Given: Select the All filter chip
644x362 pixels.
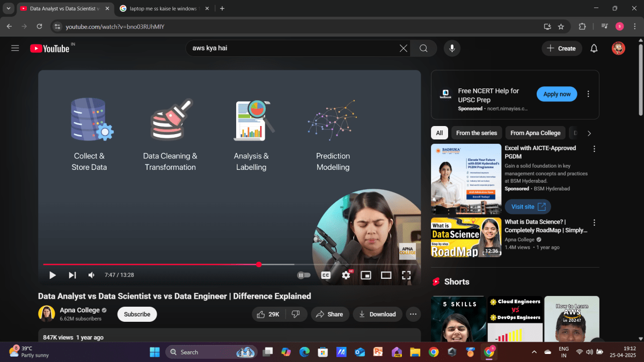Looking at the screenshot, I should coord(440,133).
